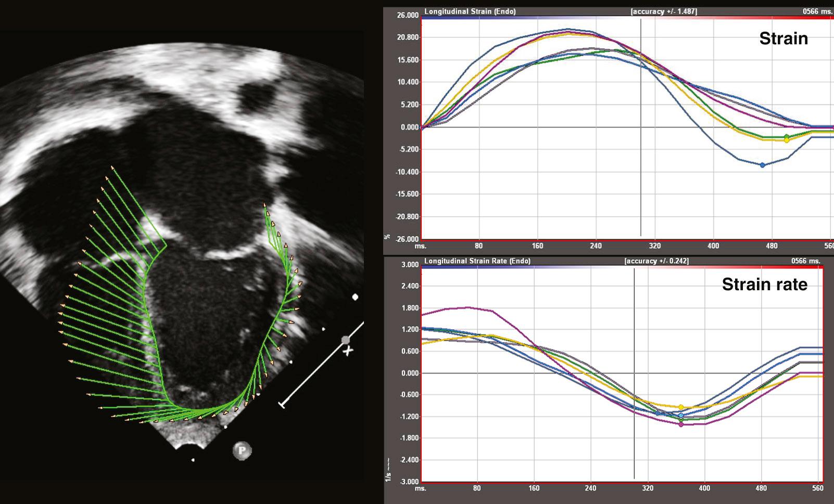Viewport: 834px width, 504px height.
Task: Click the -1.800 strain rate axis value
Action: (409, 438)
